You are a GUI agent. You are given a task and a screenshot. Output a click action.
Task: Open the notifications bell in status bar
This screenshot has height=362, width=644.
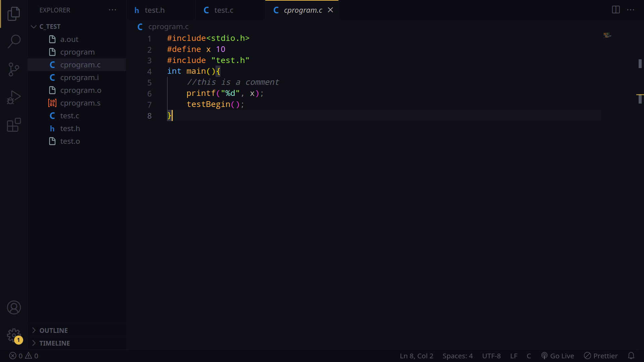[631, 356]
